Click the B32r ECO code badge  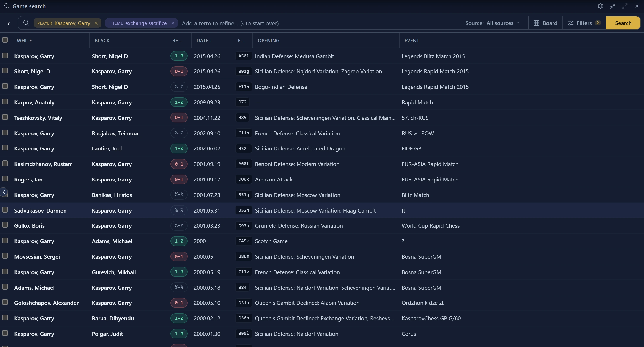244,149
